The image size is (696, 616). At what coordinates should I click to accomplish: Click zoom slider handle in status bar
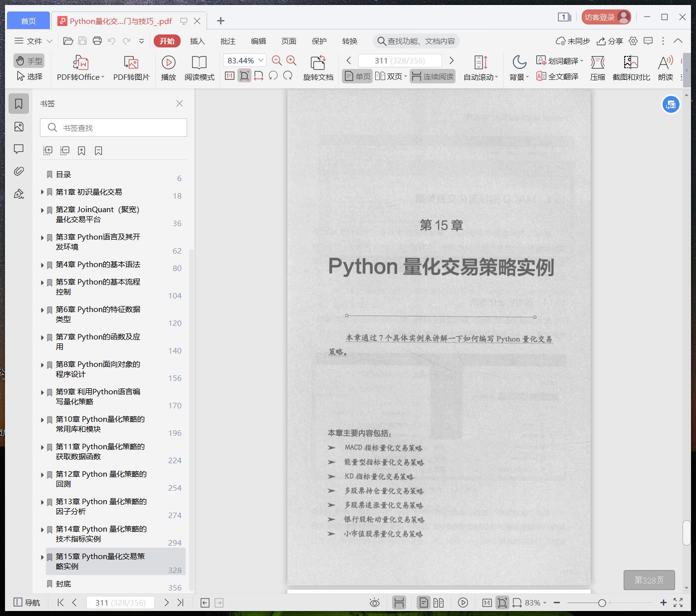602,603
